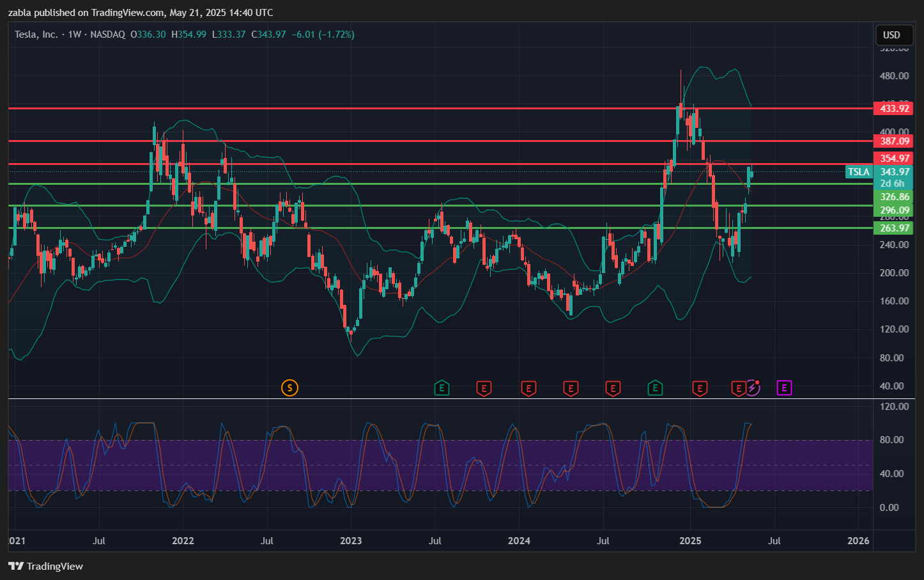Click the 2024 label on time axis
924x580 pixels.
[x=519, y=541]
